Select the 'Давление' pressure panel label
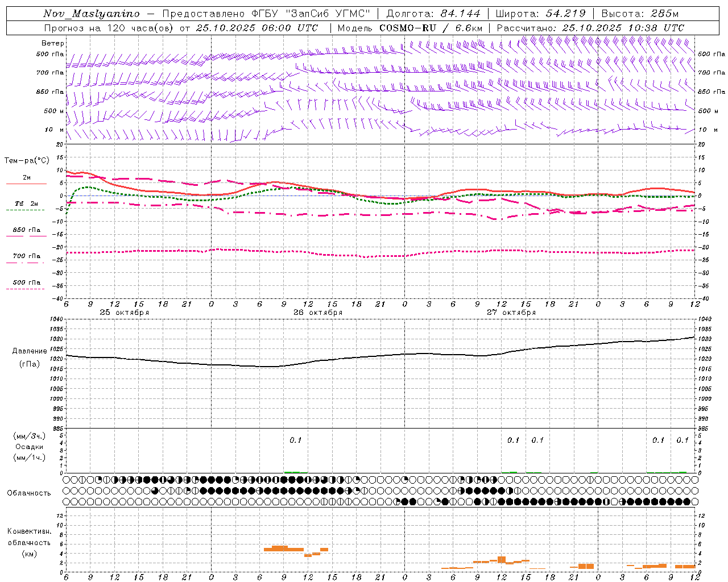This screenshot has height=582, width=728. [30, 351]
